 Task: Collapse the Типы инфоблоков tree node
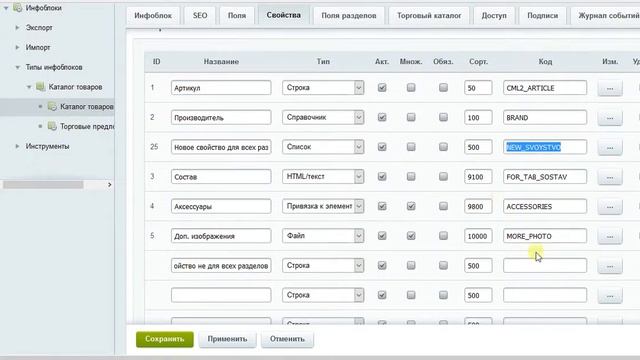point(17,67)
